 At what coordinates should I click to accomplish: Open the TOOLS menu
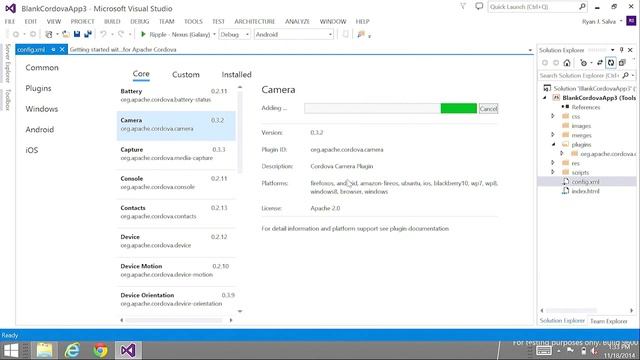[193, 21]
